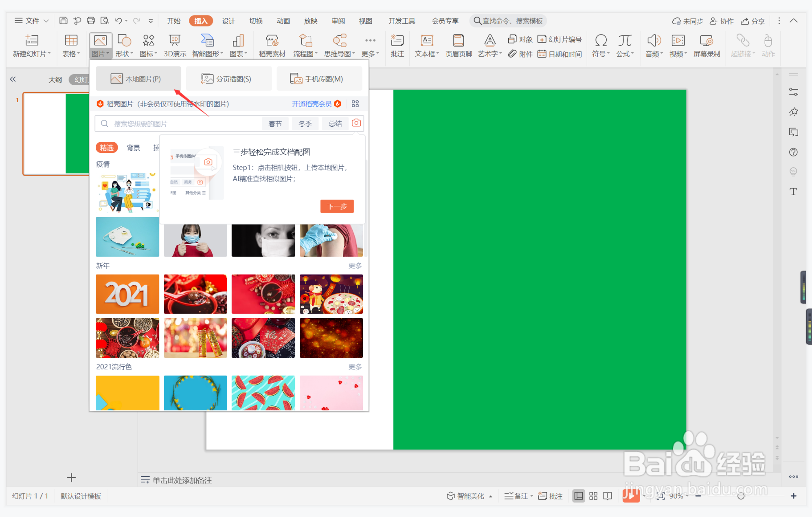This screenshot has width=812, height=517.
Task: Start slideshow with orange play button
Action: [630, 496]
